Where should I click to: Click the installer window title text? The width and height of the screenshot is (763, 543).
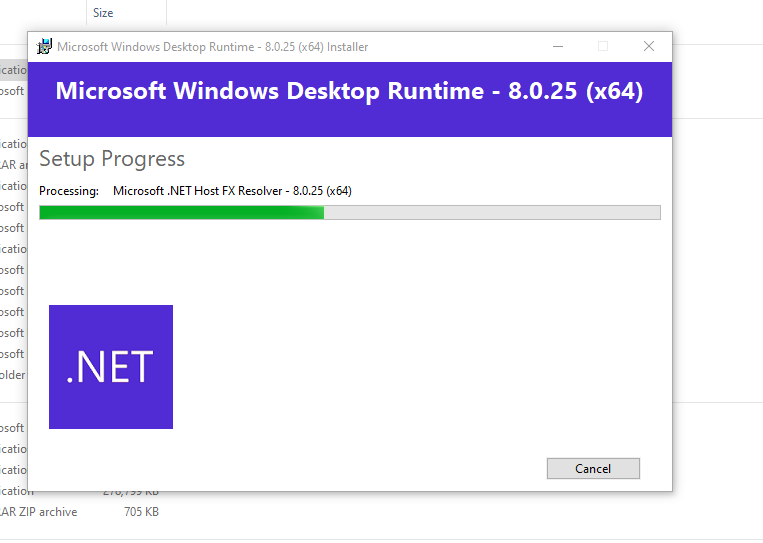tap(212, 46)
